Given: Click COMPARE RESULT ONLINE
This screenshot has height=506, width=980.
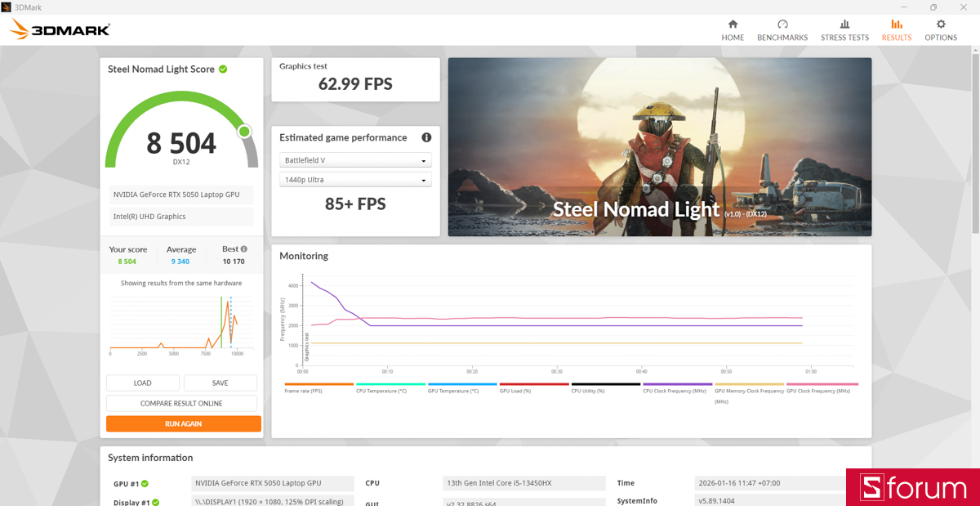Looking at the screenshot, I should [181, 403].
